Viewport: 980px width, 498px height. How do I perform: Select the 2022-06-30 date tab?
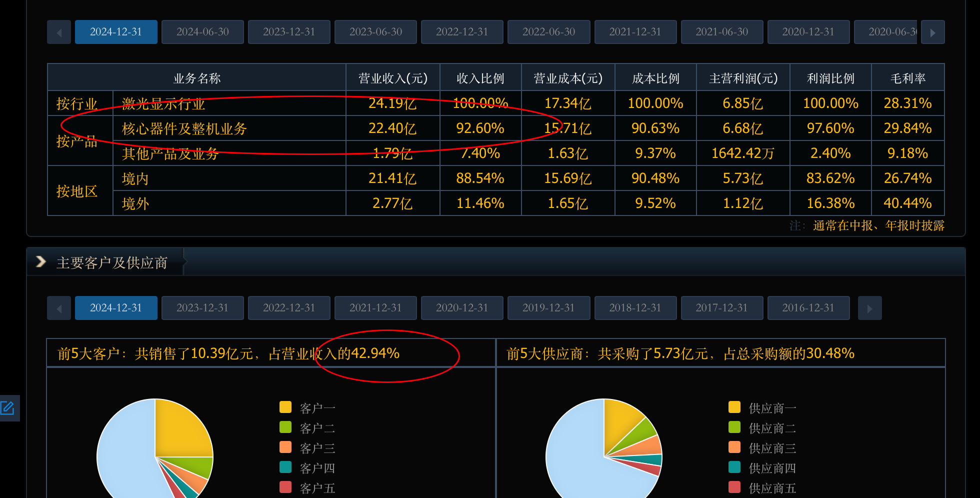click(548, 32)
